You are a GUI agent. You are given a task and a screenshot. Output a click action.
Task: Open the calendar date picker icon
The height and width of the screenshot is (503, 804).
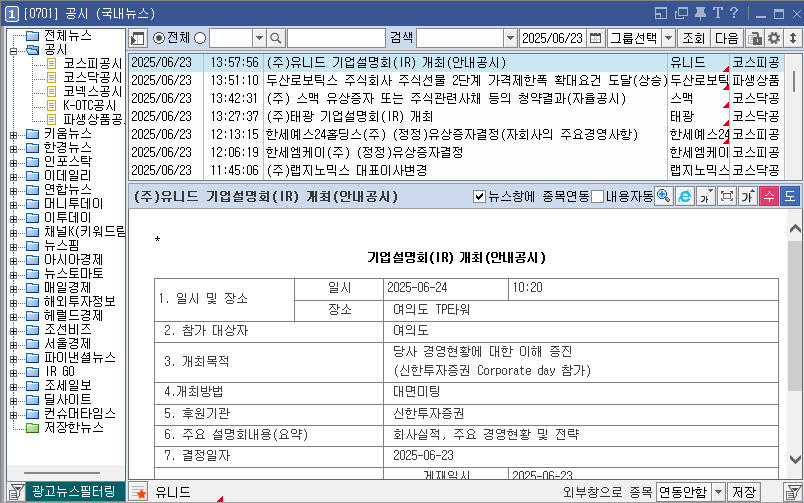[x=595, y=38]
